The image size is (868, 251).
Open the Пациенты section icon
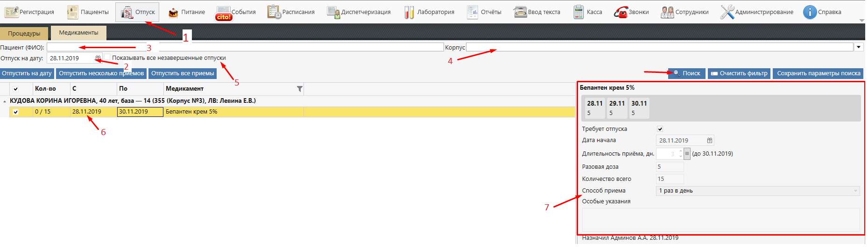coord(73,12)
